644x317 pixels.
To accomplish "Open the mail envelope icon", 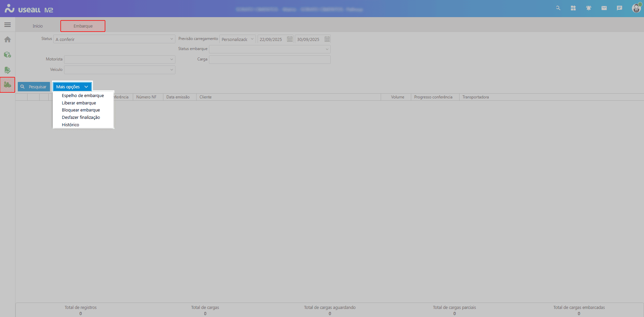I will point(604,8).
